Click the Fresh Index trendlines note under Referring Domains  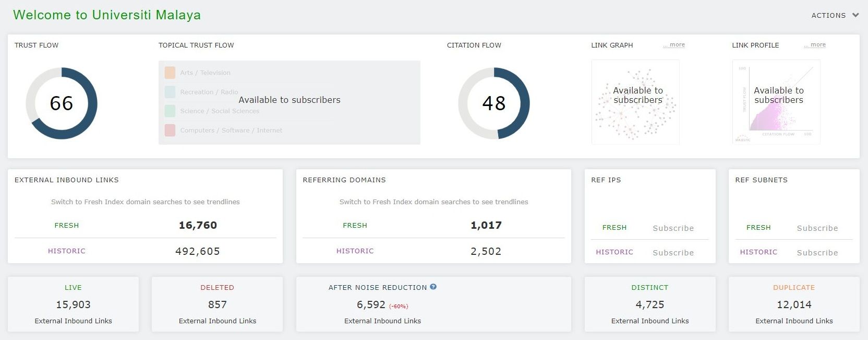point(434,202)
